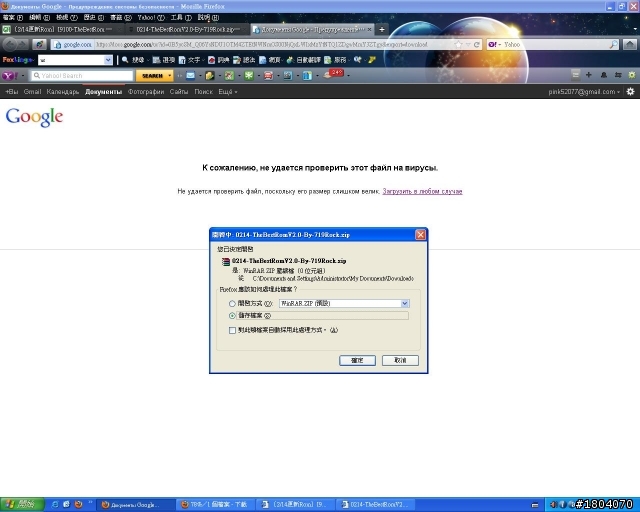
Task: Click the Yahoo mail envelope toolbar icon
Action: coord(191,76)
